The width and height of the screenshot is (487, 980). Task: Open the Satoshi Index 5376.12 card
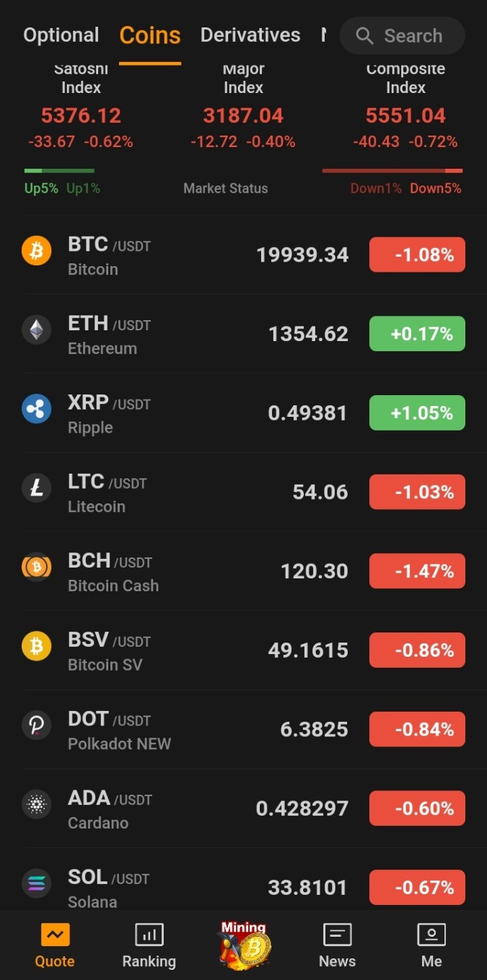coord(81,107)
